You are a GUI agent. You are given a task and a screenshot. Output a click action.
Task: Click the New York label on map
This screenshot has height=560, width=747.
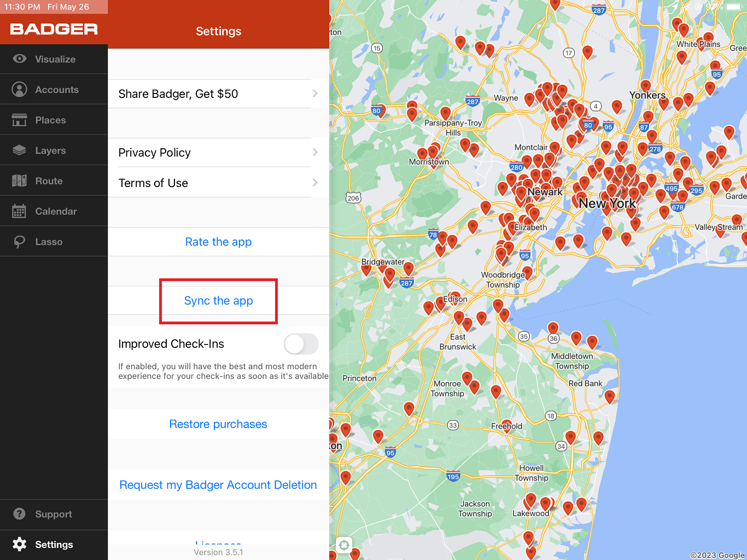[607, 203]
